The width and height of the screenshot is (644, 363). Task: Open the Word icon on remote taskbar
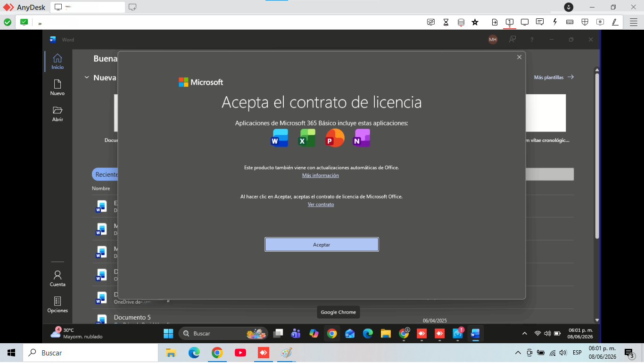475,334
